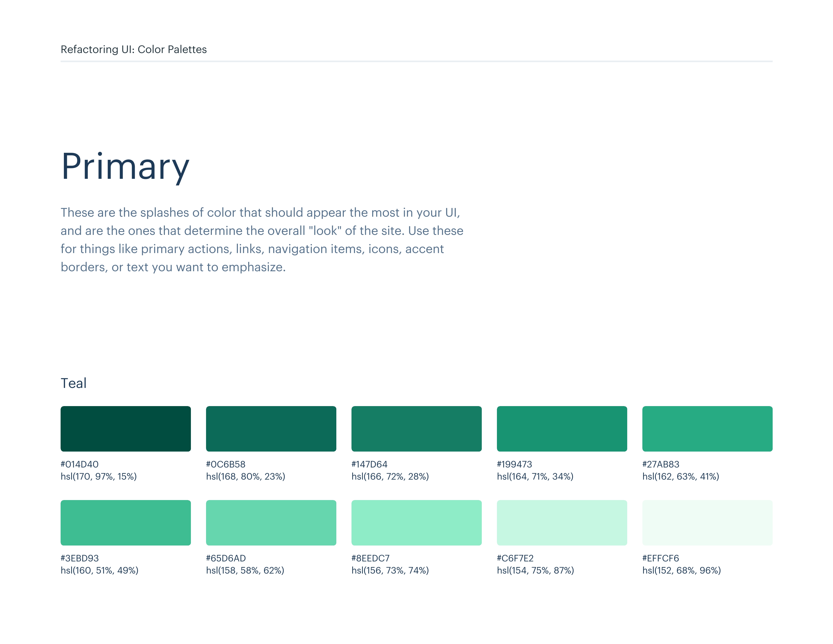Click the #C6F7E2 pale mint swatch
The width and height of the screenshot is (833, 644).
pos(562,522)
